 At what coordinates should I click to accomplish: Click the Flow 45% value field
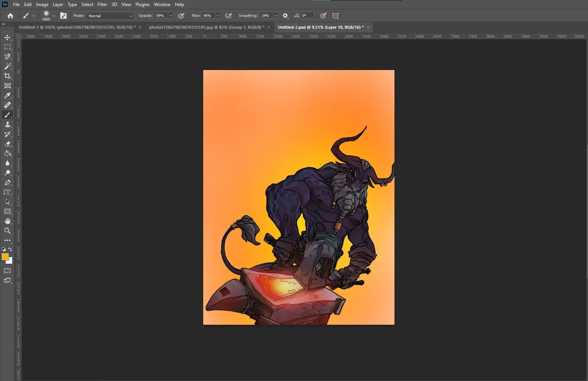pyautogui.click(x=208, y=16)
